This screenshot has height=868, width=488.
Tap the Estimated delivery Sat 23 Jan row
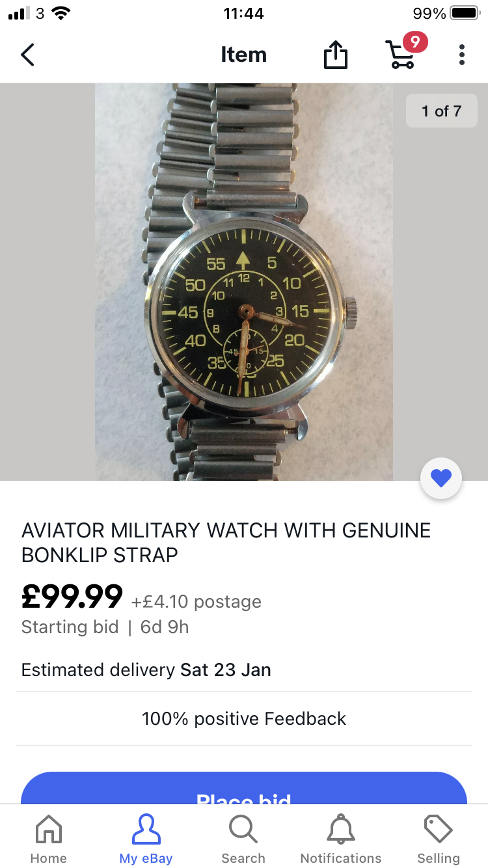pyautogui.click(x=146, y=670)
